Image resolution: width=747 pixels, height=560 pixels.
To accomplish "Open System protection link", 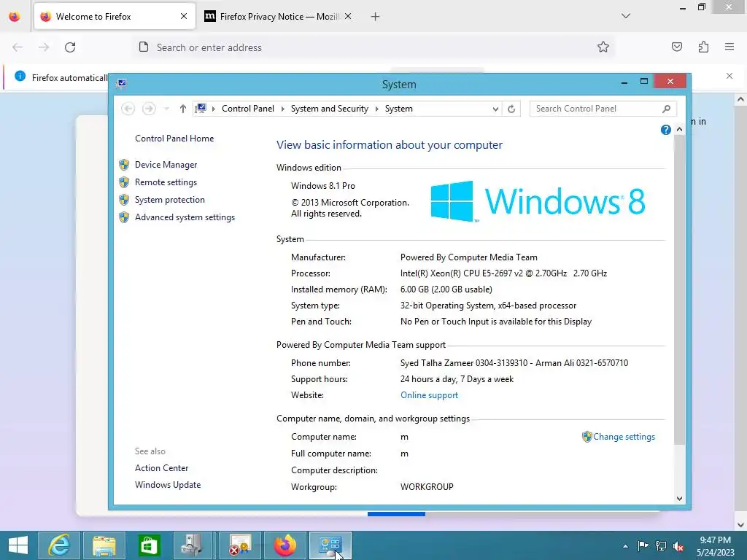I will [169, 200].
